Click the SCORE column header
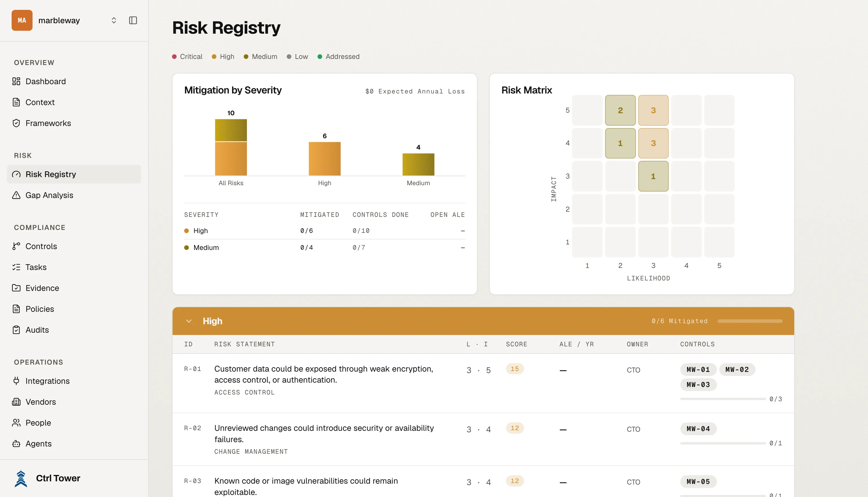The width and height of the screenshot is (868, 497). point(516,344)
